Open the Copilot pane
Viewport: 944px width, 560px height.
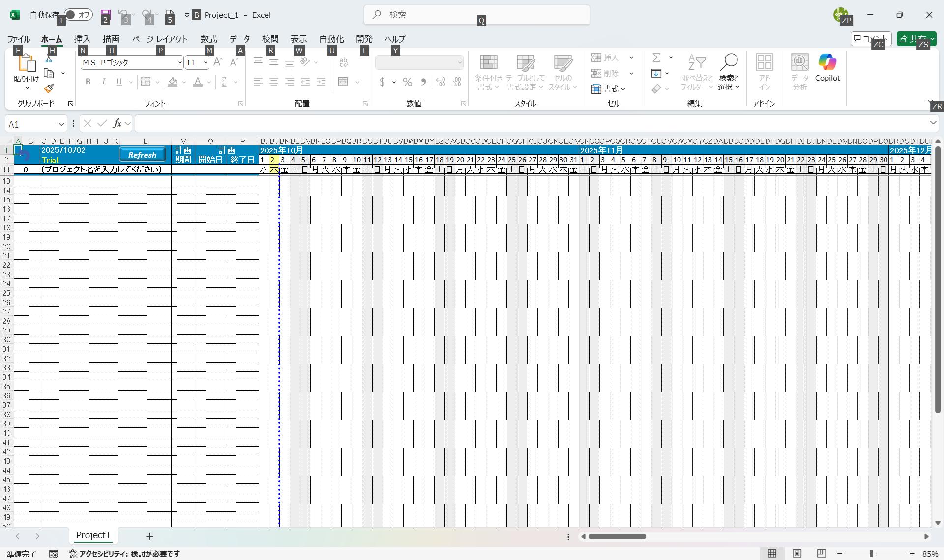pyautogui.click(x=827, y=68)
